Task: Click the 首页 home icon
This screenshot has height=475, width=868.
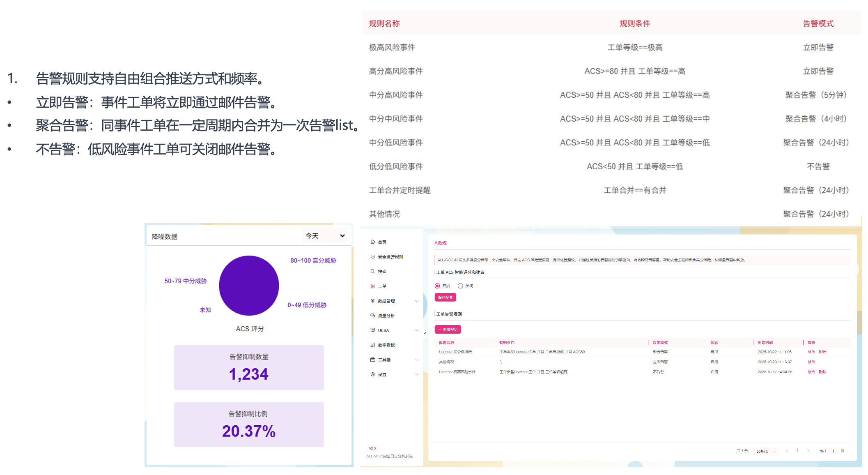Action: coord(372,242)
